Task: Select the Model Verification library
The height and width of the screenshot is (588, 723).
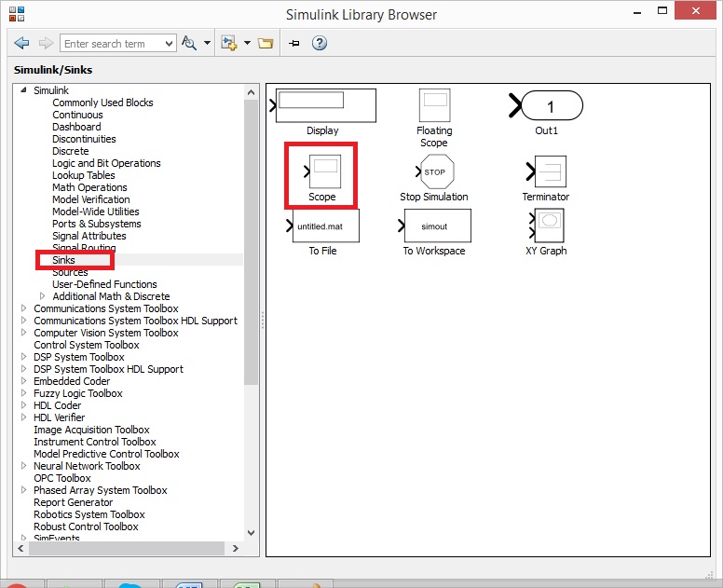Action: pyautogui.click(x=90, y=199)
